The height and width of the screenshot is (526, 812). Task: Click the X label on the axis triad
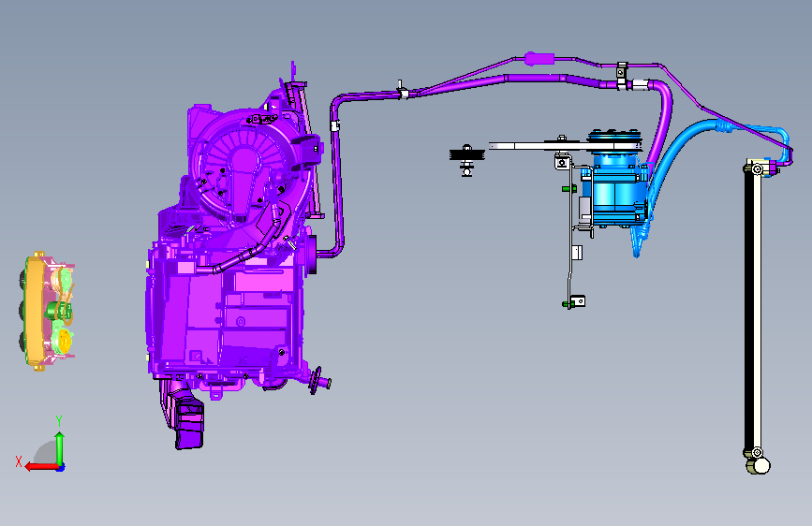click(x=19, y=461)
